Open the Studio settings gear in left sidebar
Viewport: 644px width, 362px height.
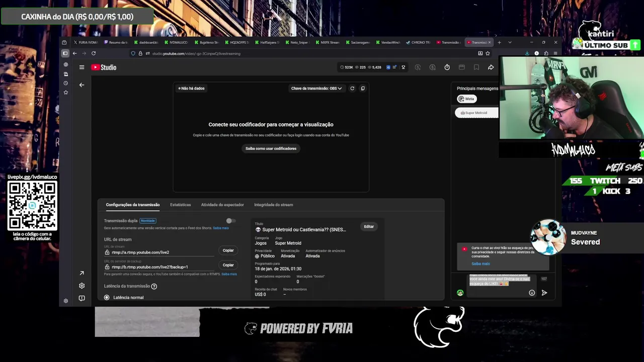coord(82,286)
